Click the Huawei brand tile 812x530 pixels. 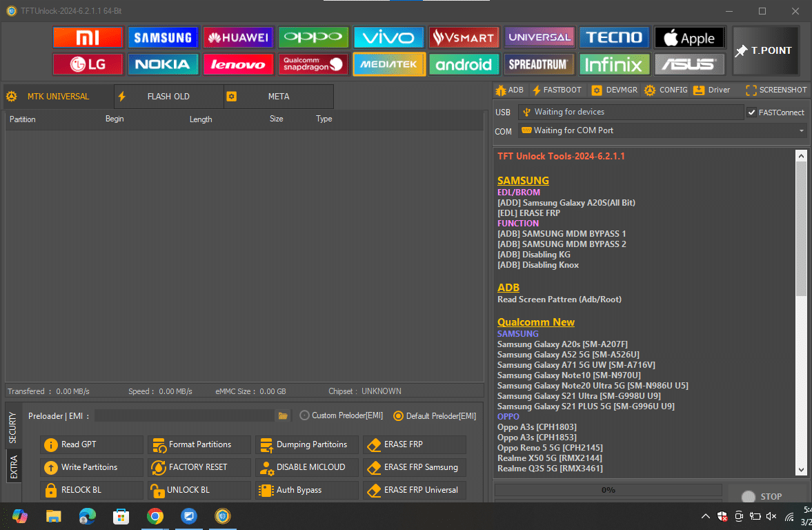point(238,37)
